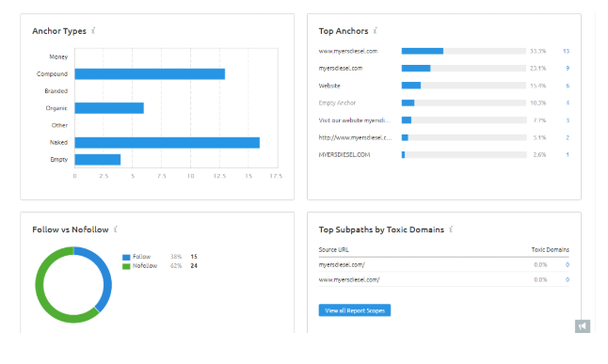The width and height of the screenshot is (608, 364).
Task: Click the Other label in Anchor Types
Action: pos(59,125)
